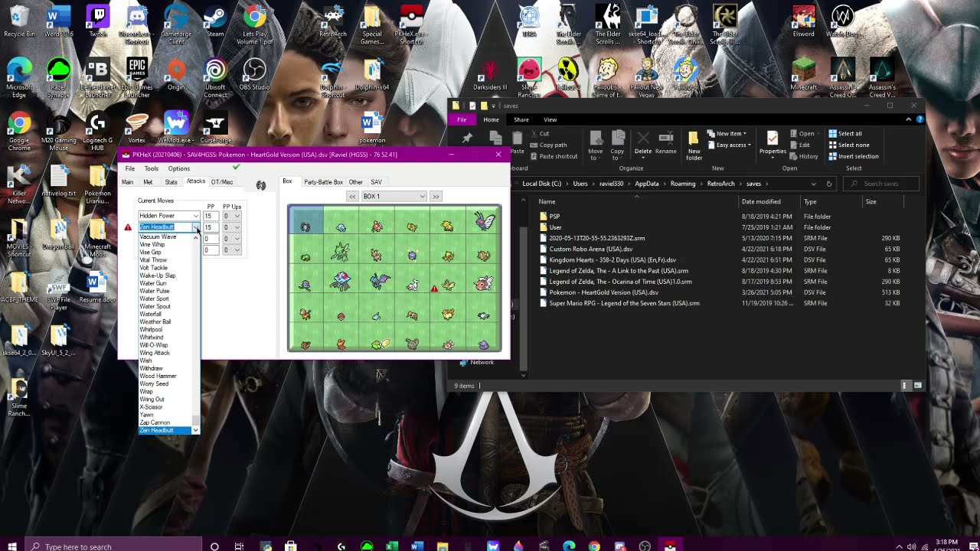The height and width of the screenshot is (551, 980).
Task: Switch to the Stats tab
Action: (x=171, y=182)
